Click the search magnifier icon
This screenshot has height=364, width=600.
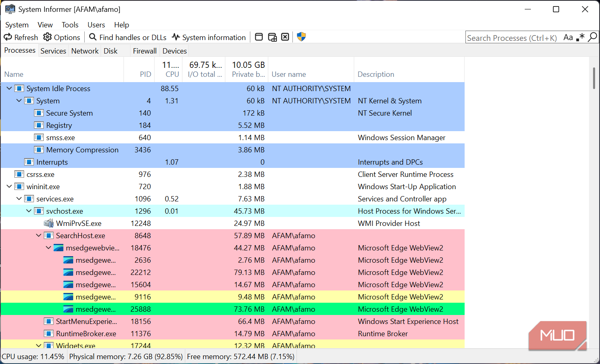click(592, 37)
